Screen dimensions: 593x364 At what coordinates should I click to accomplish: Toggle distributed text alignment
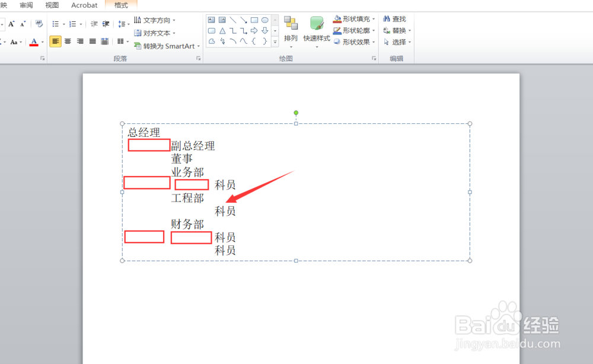105,41
